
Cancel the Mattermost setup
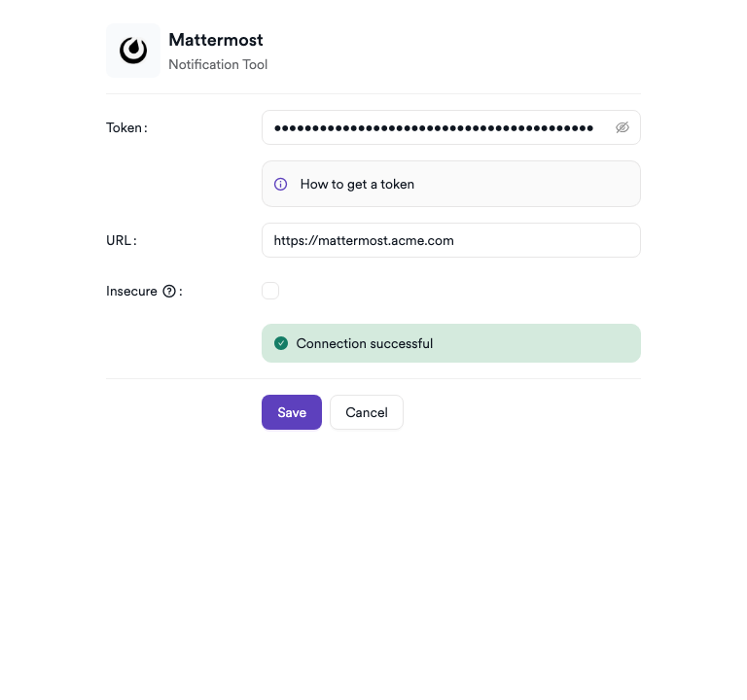tap(367, 412)
